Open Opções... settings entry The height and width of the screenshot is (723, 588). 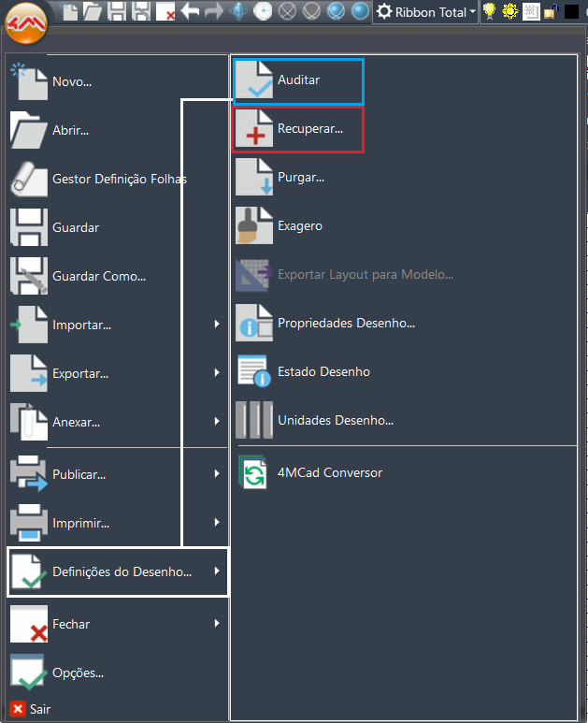click(x=118, y=672)
